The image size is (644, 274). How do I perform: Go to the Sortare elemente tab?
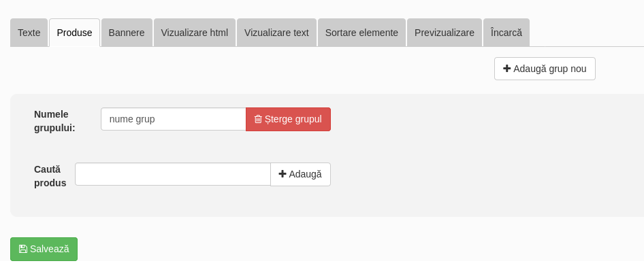[361, 33]
